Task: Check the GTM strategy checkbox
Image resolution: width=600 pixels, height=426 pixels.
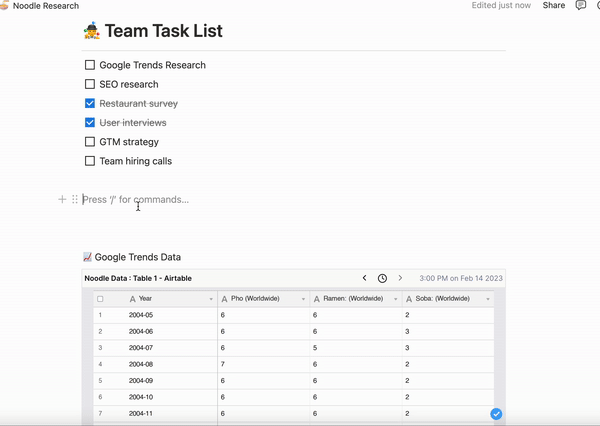Action: coord(90,142)
